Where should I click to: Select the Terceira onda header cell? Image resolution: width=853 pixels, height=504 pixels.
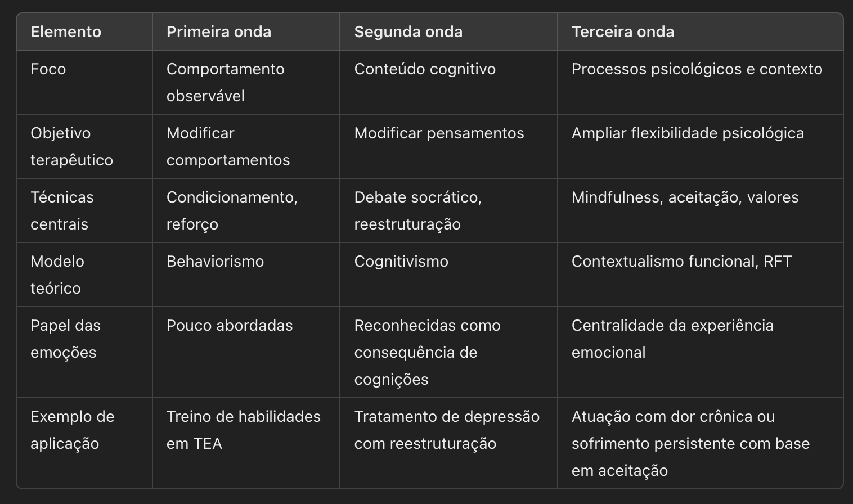coord(700,32)
